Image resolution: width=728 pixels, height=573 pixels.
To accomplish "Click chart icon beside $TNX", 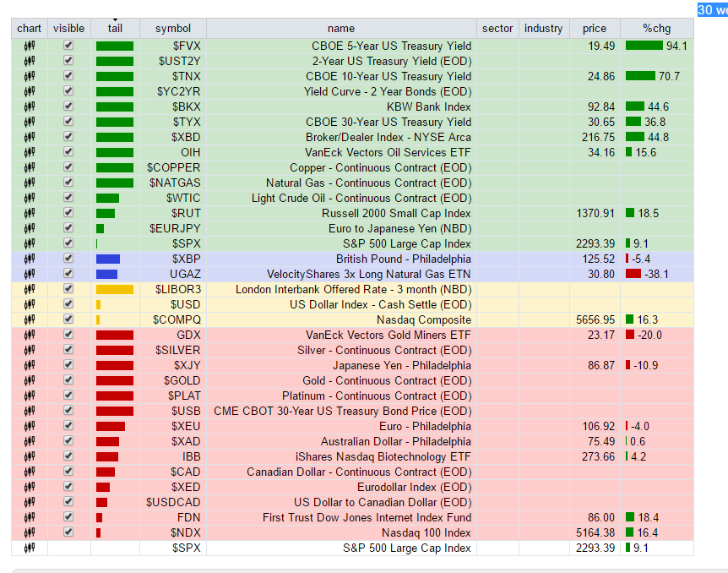I will click(30, 77).
